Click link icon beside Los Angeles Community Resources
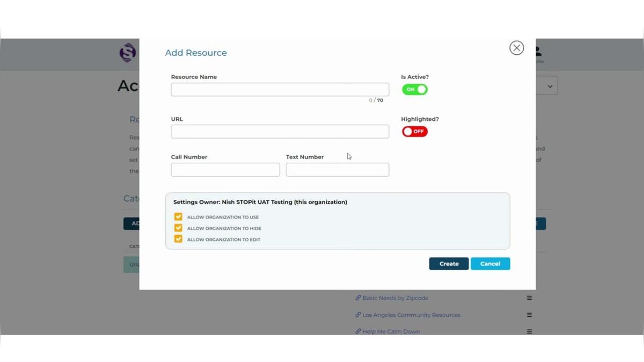 358,315
